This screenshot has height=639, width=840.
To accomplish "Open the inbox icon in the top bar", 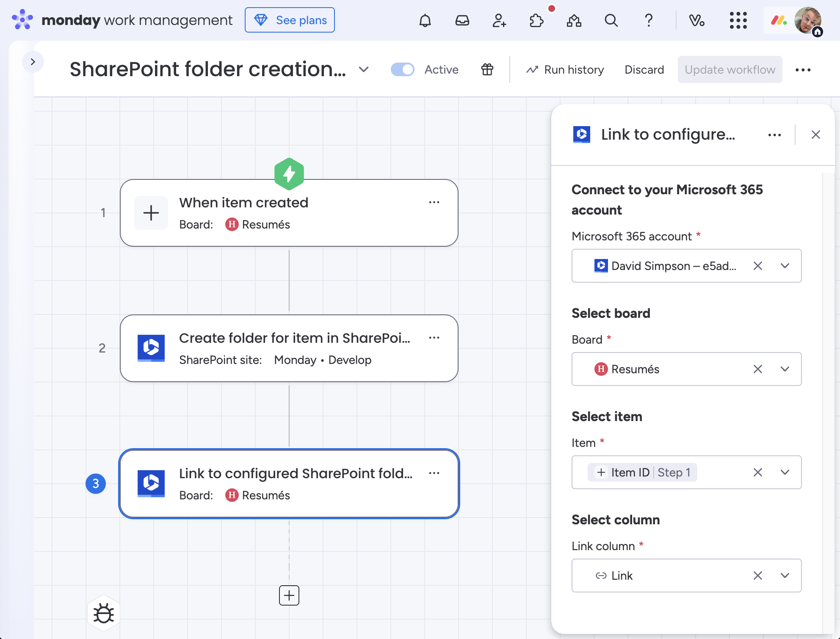I will click(462, 20).
